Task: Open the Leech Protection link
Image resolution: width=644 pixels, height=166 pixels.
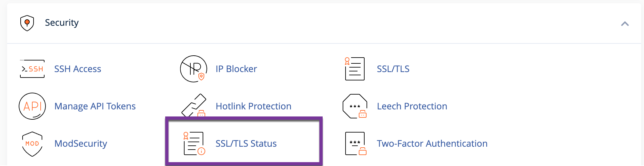Action: pos(412,106)
